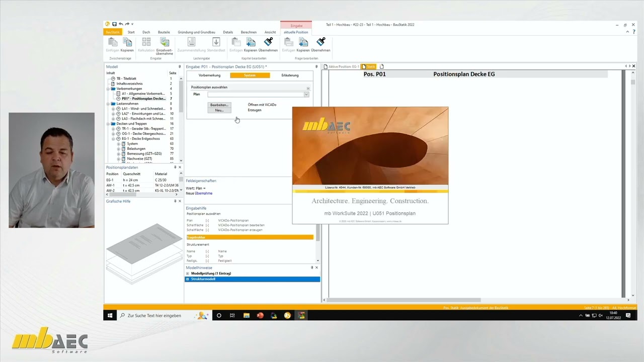This screenshot has height=362, width=644.
Task: Open the Kalkulation tool
Action: (146, 45)
